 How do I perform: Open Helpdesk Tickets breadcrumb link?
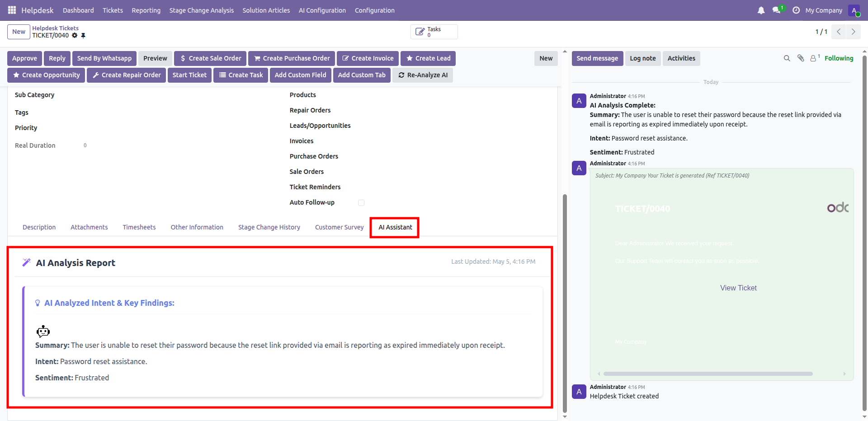[x=55, y=28]
